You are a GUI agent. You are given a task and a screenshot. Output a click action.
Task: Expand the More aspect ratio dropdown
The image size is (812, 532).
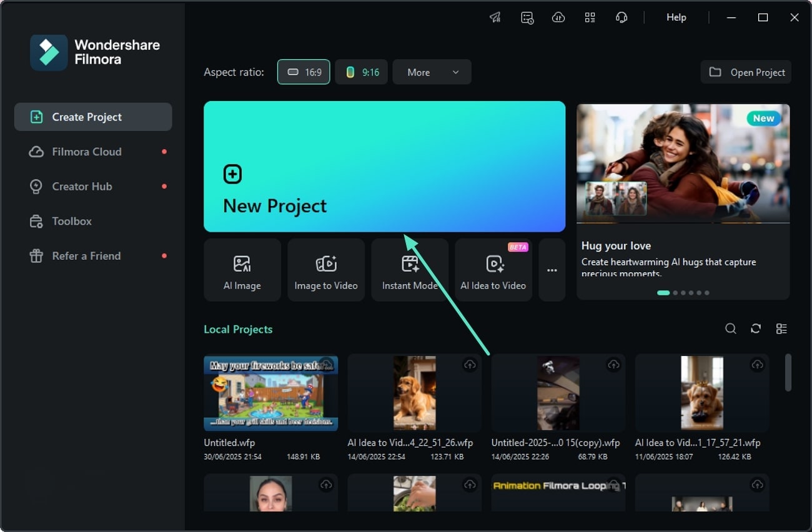pyautogui.click(x=432, y=72)
